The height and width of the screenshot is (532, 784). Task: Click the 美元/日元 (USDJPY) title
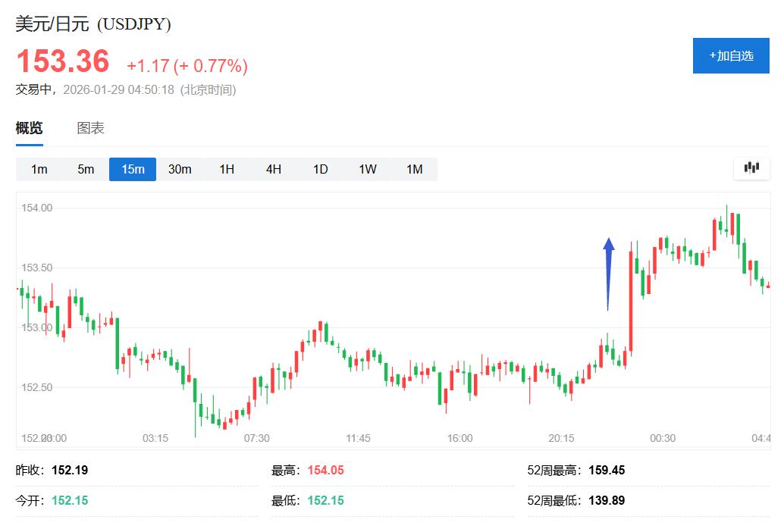pyautogui.click(x=93, y=23)
